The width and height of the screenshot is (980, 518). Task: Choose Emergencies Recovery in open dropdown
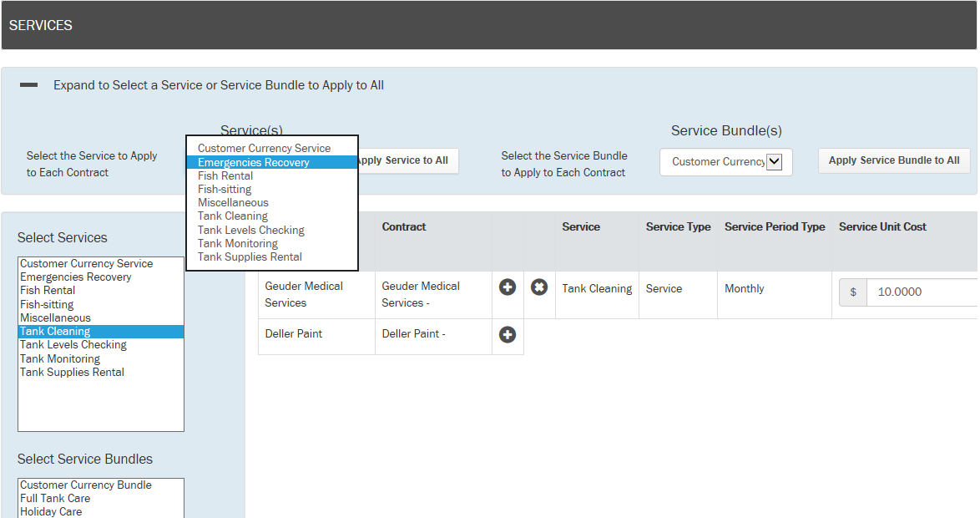tap(254, 163)
